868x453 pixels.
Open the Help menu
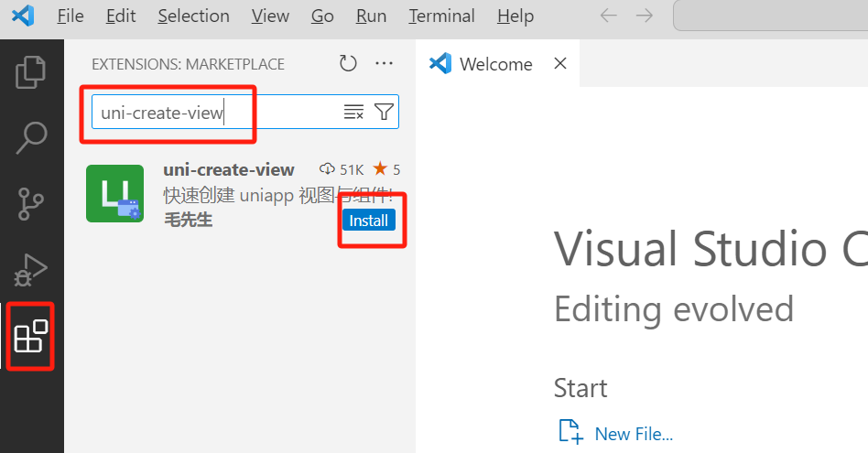tap(515, 16)
